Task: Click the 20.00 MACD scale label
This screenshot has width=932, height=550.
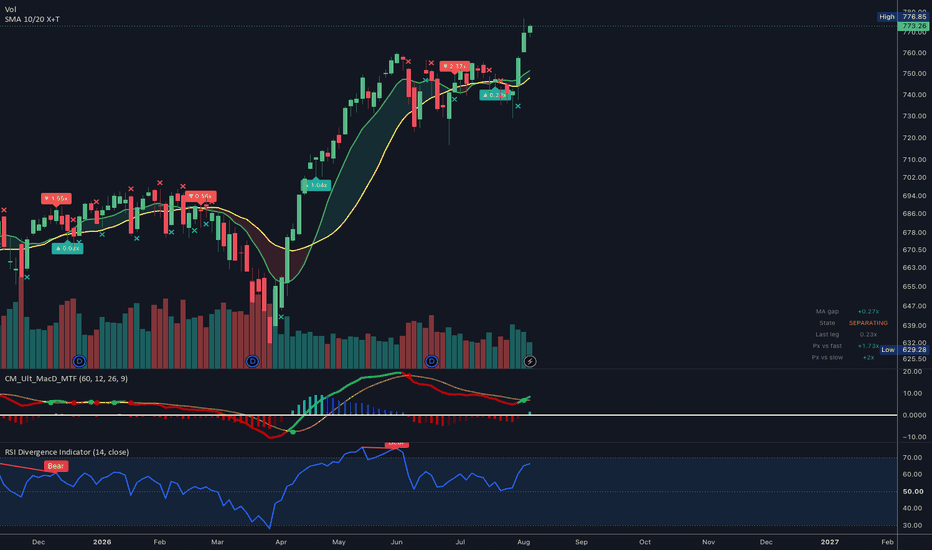Action: point(912,372)
